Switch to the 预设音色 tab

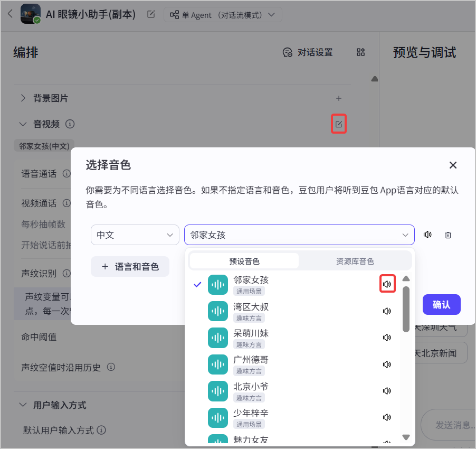pos(244,261)
